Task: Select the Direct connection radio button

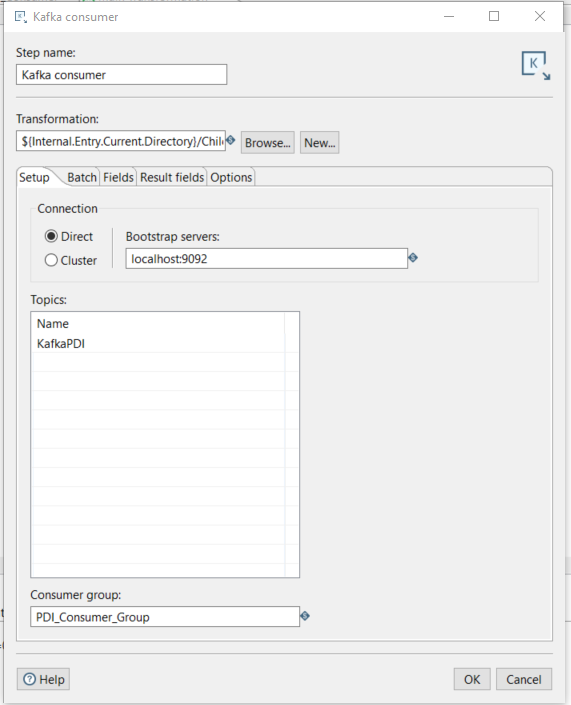Action: (51, 236)
